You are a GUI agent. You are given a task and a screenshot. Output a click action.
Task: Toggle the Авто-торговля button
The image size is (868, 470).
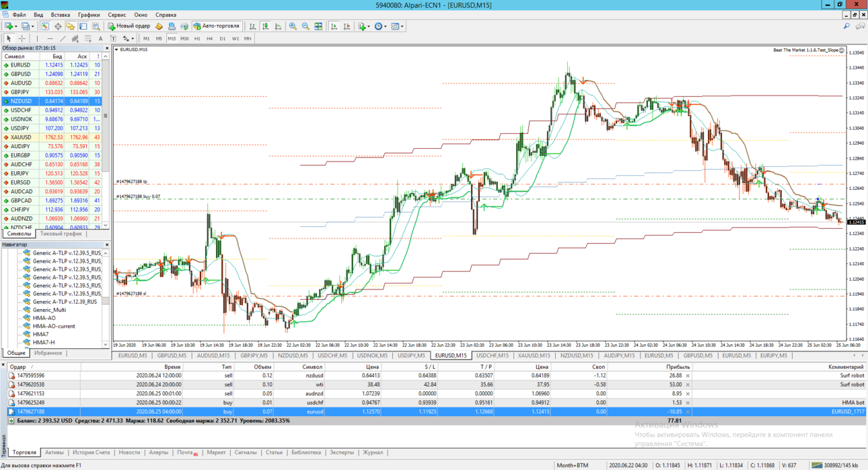click(x=217, y=26)
